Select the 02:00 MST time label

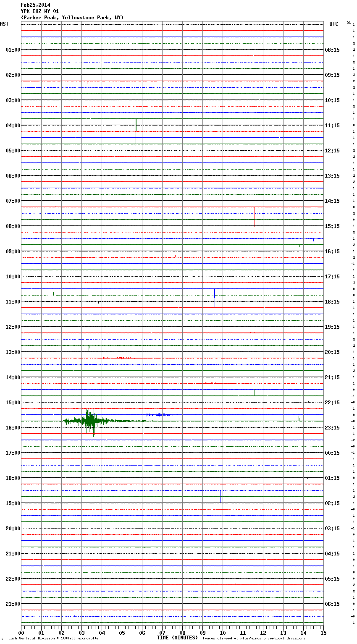13,75
